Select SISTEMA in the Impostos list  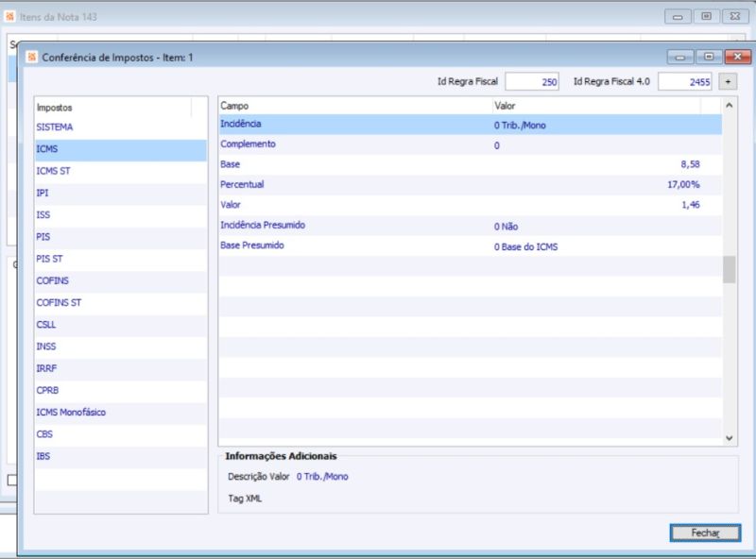pos(121,127)
